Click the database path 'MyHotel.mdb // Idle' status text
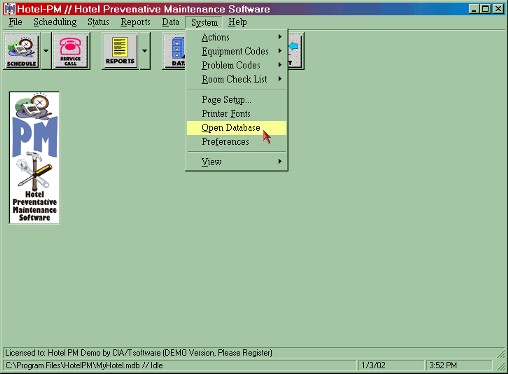This screenshot has width=508, height=374. pos(84,365)
